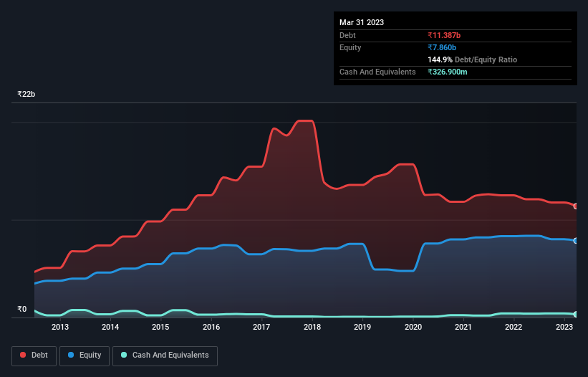Click the 2019 x-axis label

pyautogui.click(x=362, y=327)
